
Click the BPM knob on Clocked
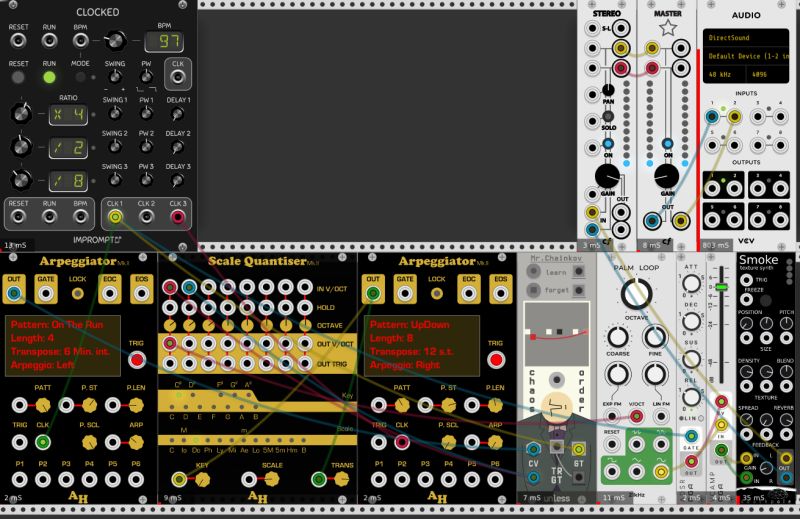coord(116,40)
